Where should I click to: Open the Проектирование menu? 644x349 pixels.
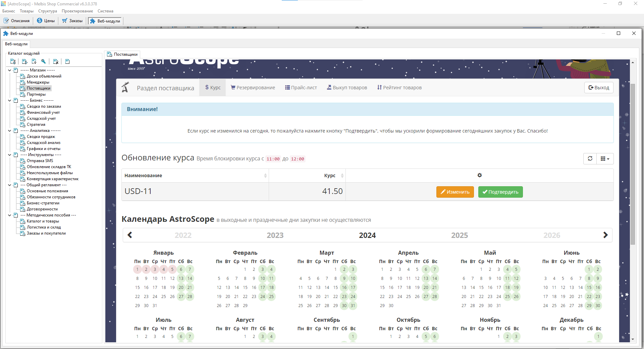[x=77, y=11]
